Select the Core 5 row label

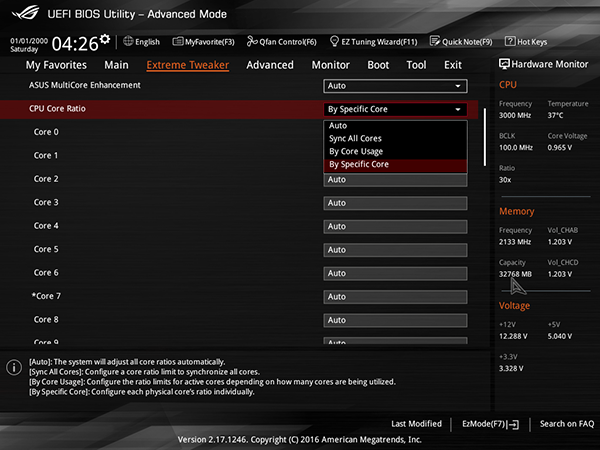click(x=46, y=249)
